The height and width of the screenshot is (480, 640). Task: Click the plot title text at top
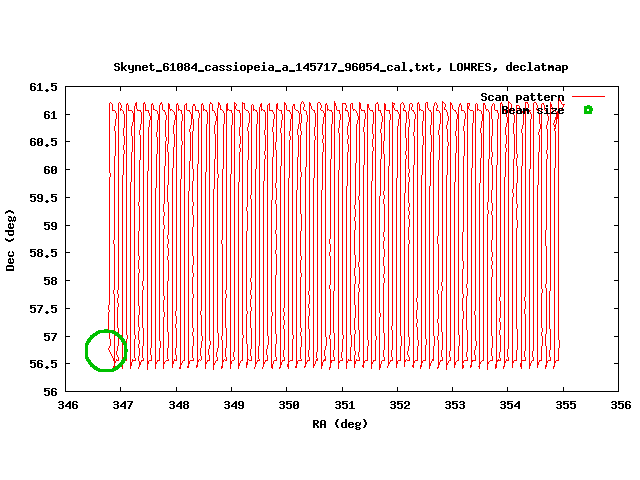[x=340, y=67]
